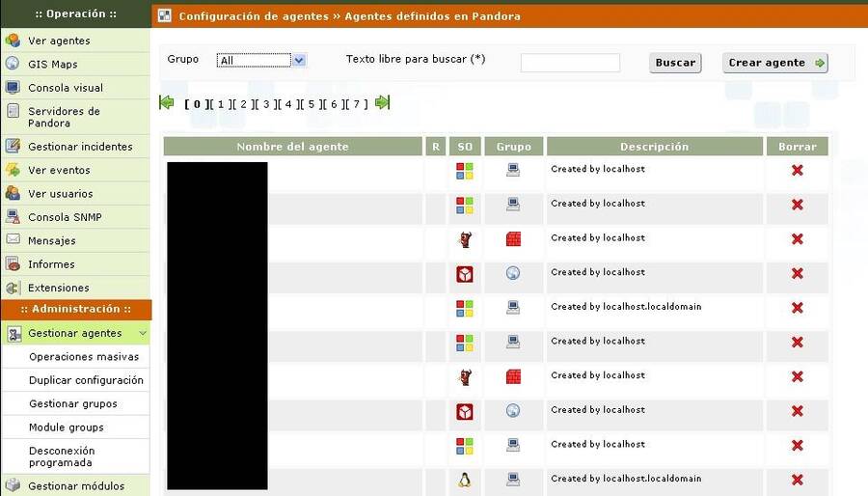The image size is (868, 496).
Task: Click the Consola SNMP sidebar icon
Action: (x=13, y=217)
